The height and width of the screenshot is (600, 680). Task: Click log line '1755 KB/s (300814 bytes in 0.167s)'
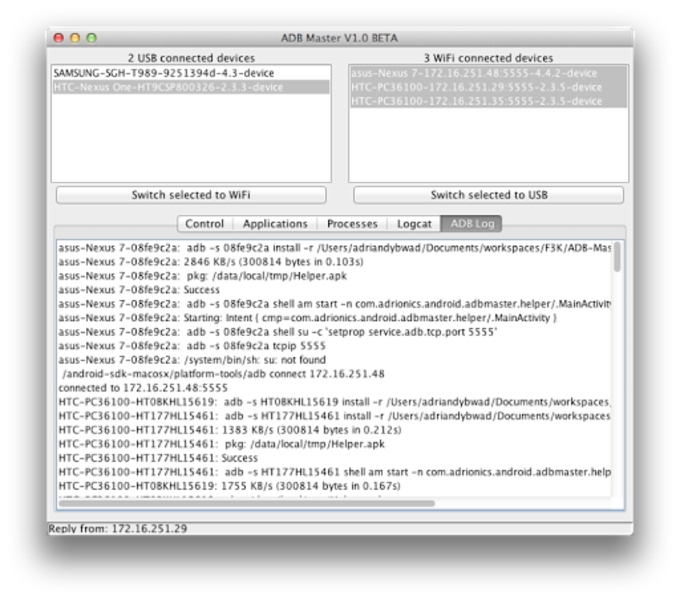pyautogui.click(x=229, y=486)
